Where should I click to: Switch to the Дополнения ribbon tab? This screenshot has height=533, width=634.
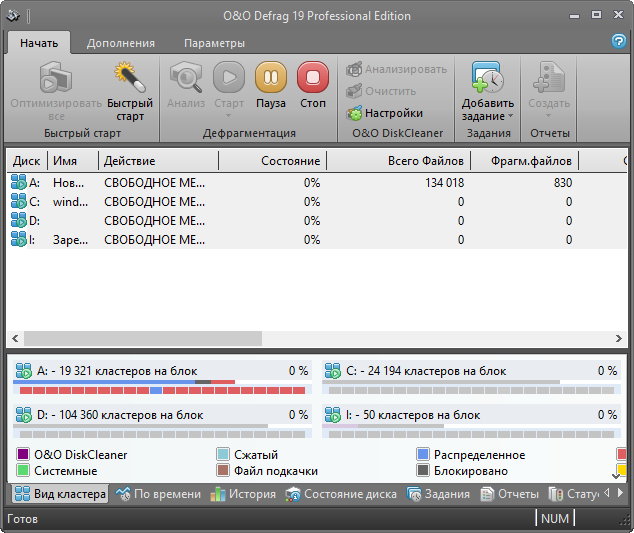pyautogui.click(x=120, y=43)
